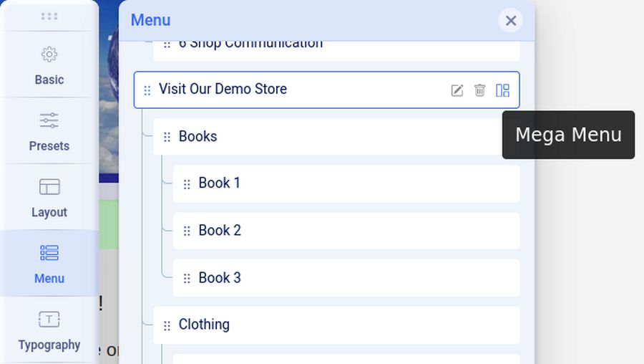Select Visit Our Demo Store item
The image size is (644, 364).
click(223, 90)
